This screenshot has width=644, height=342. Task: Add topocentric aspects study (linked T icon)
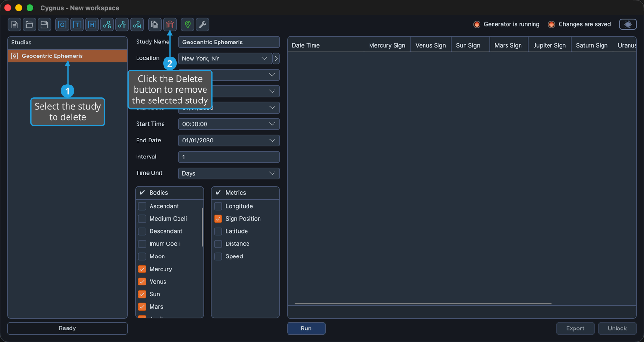pyautogui.click(x=122, y=25)
